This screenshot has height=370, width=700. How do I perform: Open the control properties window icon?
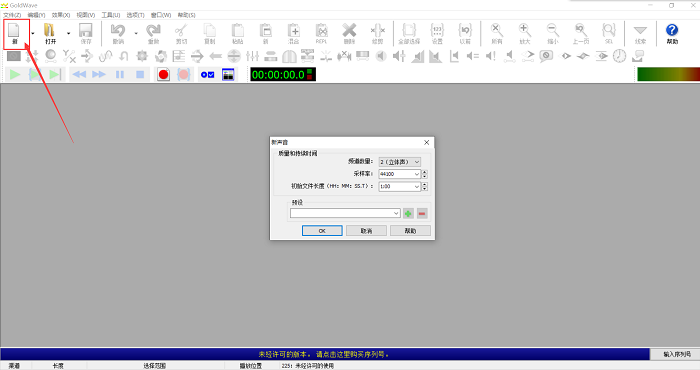[228, 75]
